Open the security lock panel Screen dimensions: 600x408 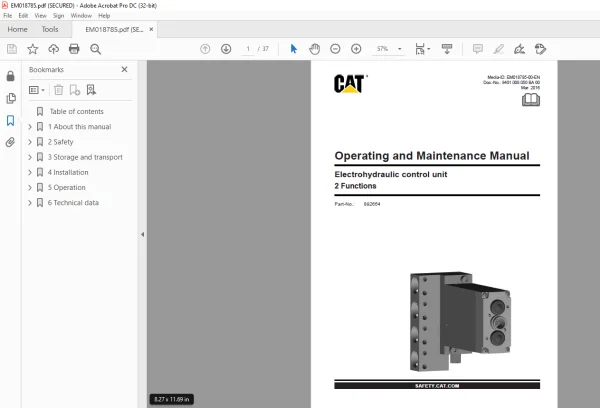pos(11,76)
